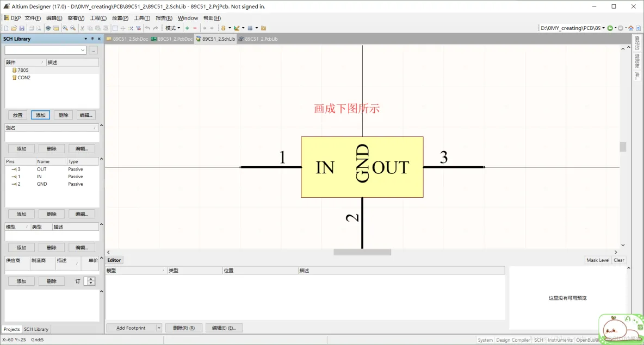644x345 pixels.
Task: Click the print icon in toolbar
Action: (x=31, y=28)
